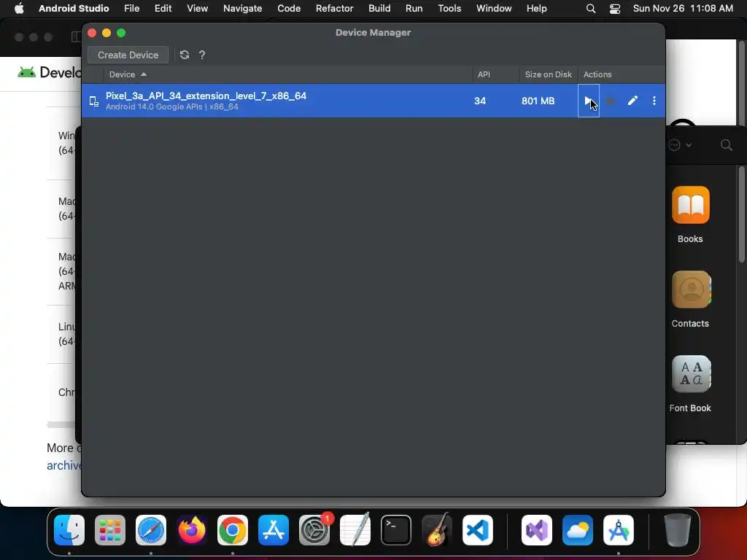Open the Trash in the Dock

[x=678, y=530]
